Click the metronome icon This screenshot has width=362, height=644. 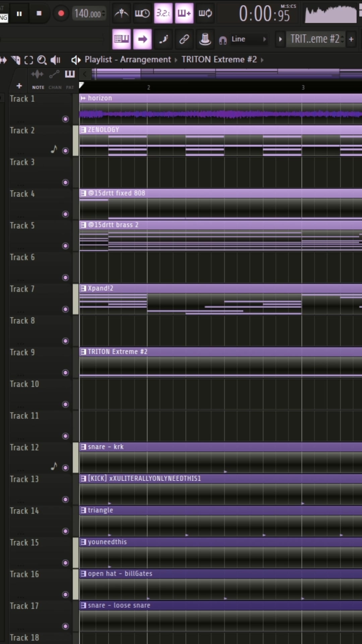coord(121,13)
